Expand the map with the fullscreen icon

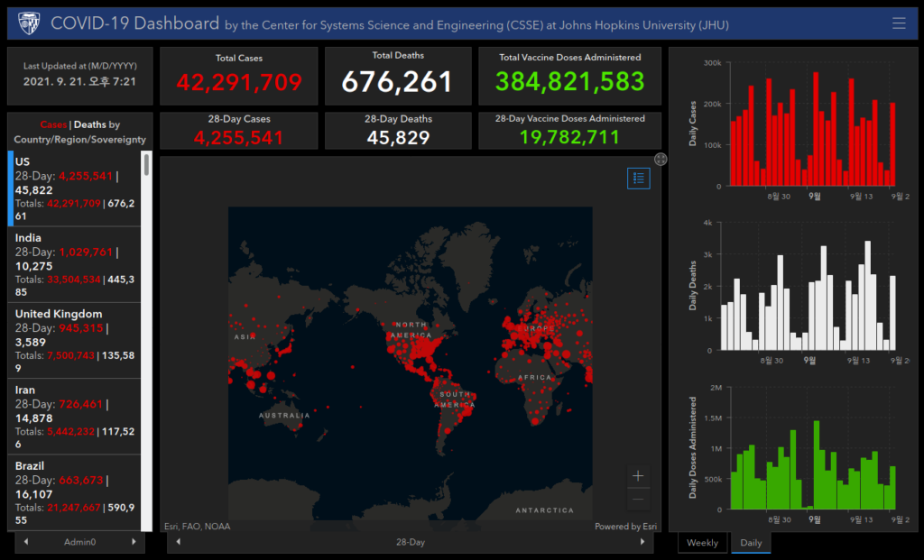tap(661, 159)
